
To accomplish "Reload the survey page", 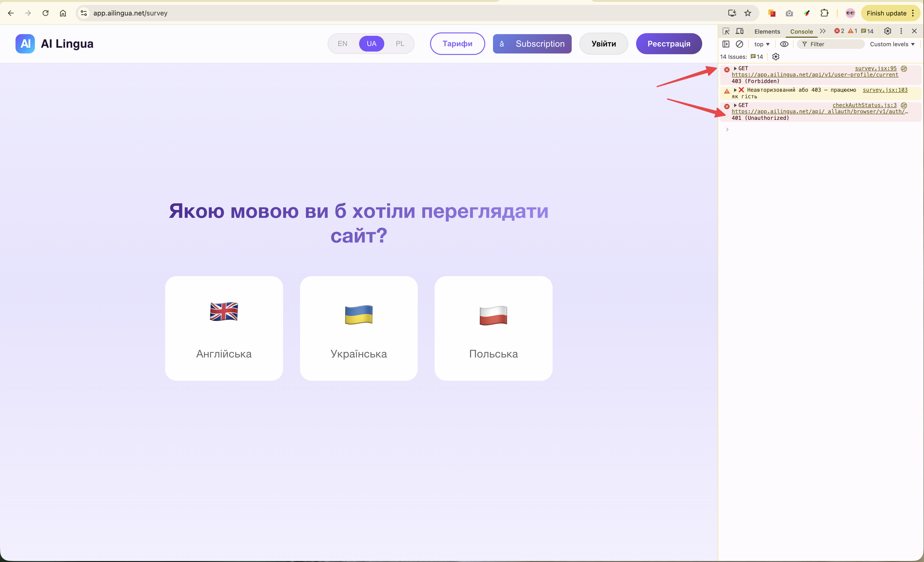I will (45, 13).
